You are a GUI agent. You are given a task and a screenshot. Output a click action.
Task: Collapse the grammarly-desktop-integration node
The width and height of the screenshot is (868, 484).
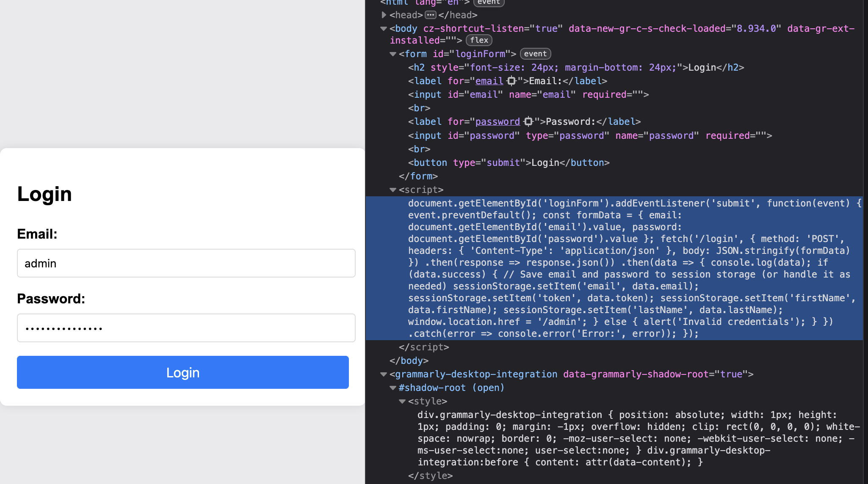point(384,374)
